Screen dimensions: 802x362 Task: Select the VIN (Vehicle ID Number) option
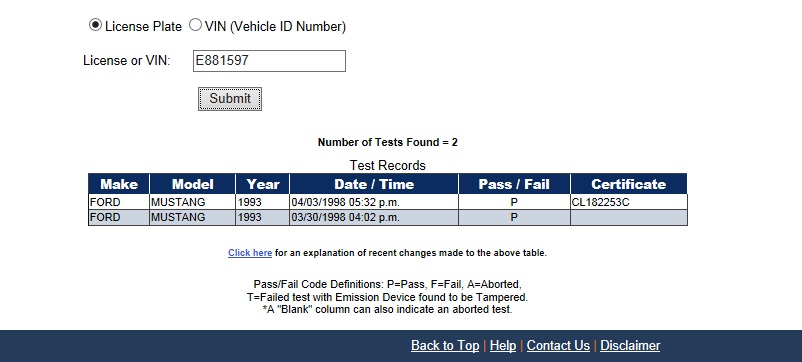(x=195, y=25)
